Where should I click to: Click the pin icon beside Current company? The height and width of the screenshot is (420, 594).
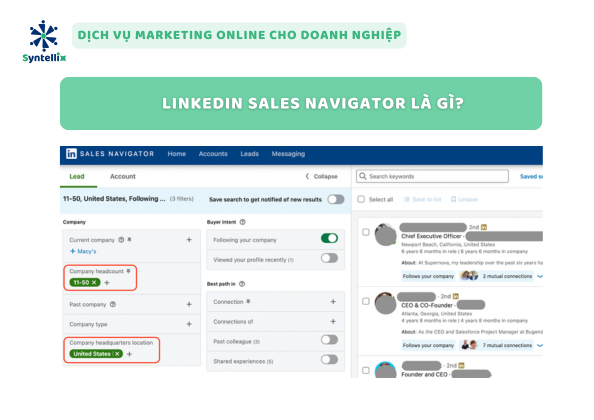(x=130, y=240)
